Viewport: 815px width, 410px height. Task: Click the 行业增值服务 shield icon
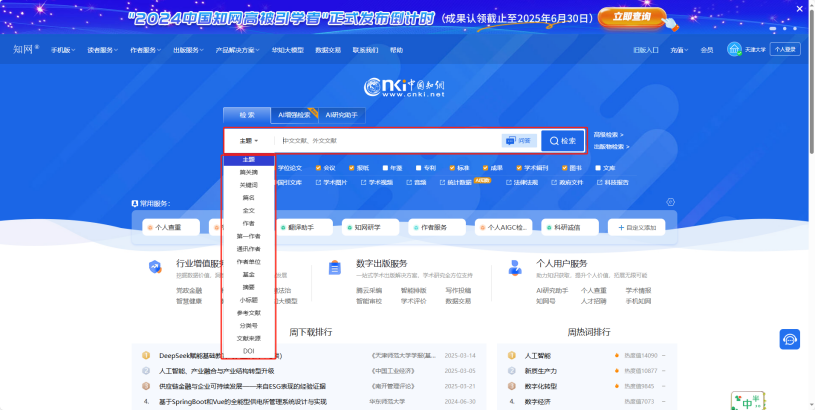[155, 267]
